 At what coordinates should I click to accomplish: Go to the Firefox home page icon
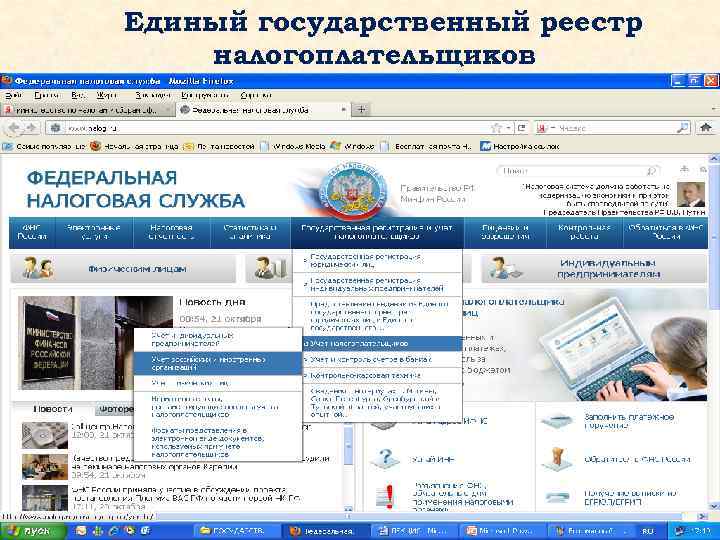(706, 128)
